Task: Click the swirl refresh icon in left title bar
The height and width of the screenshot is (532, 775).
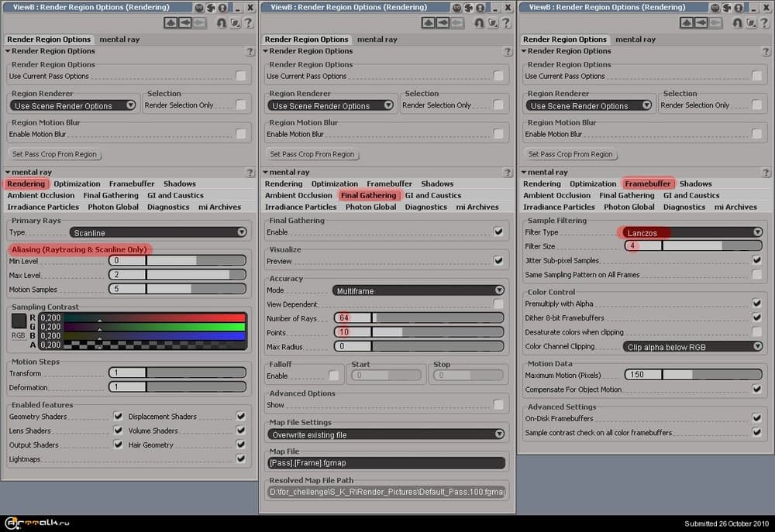Action: [x=211, y=7]
